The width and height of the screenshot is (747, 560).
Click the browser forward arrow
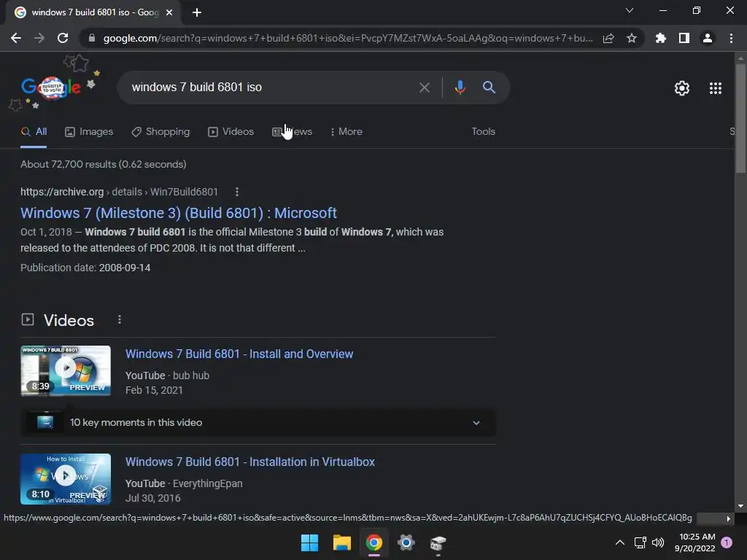[x=39, y=38]
